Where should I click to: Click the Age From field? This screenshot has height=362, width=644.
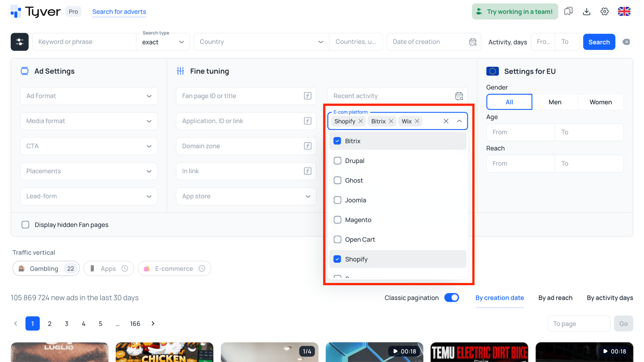[x=521, y=132]
